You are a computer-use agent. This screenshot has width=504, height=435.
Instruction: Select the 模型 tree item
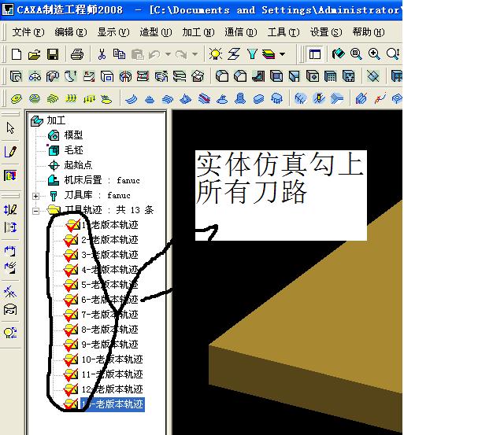tap(73, 135)
